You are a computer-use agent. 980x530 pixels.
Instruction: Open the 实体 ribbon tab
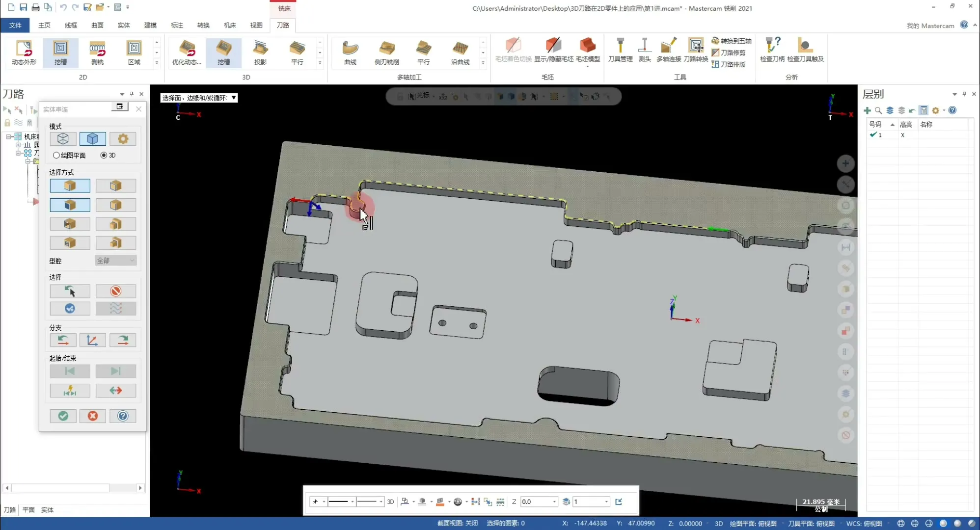(x=124, y=25)
